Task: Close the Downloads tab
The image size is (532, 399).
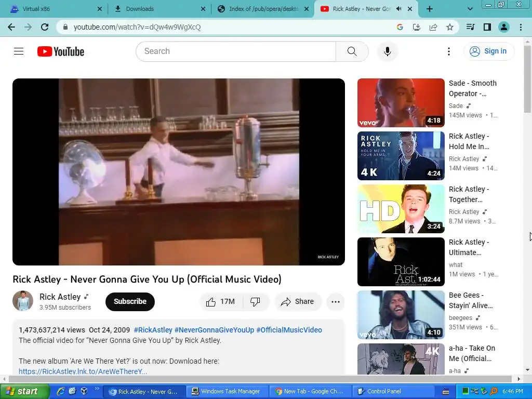Action: pyautogui.click(x=203, y=9)
